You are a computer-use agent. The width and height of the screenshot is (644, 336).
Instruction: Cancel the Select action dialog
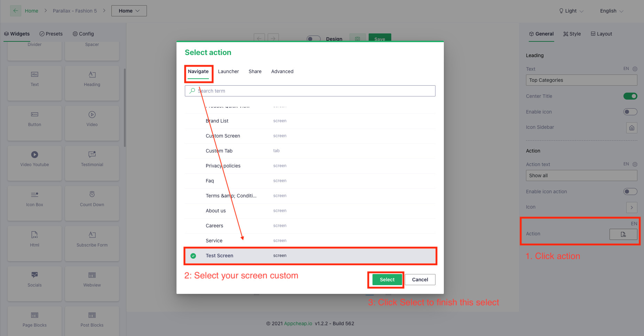(x=420, y=279)
